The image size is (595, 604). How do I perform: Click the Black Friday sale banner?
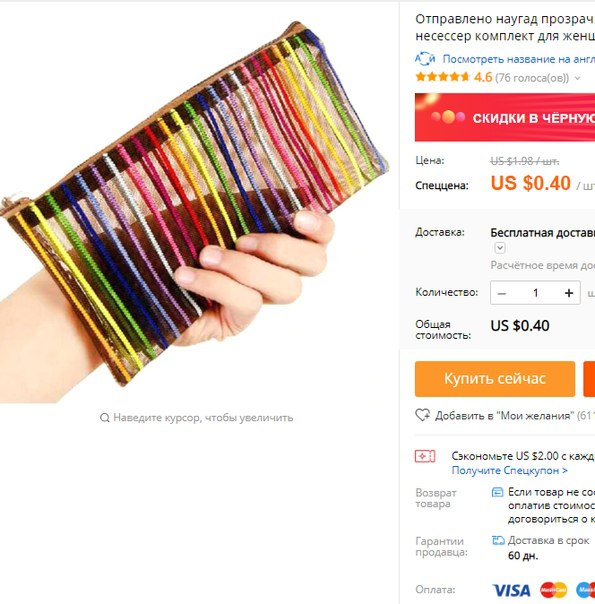point(505,117)
